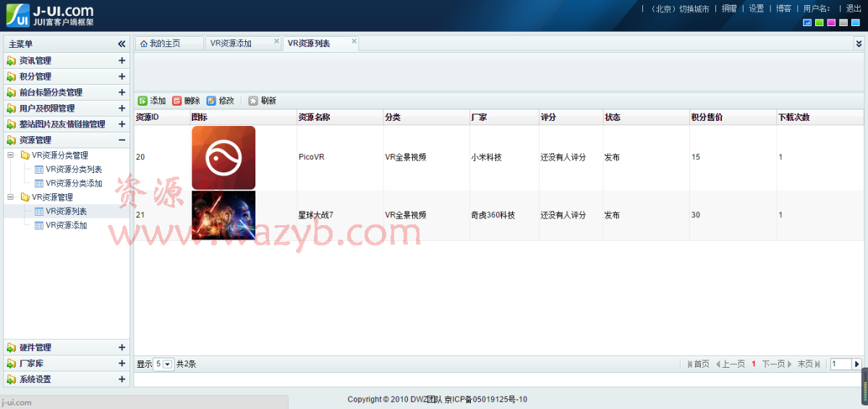Select the default blue theme swatch
The width and height of the screenshot is (868, 409).
coord(807,22)
